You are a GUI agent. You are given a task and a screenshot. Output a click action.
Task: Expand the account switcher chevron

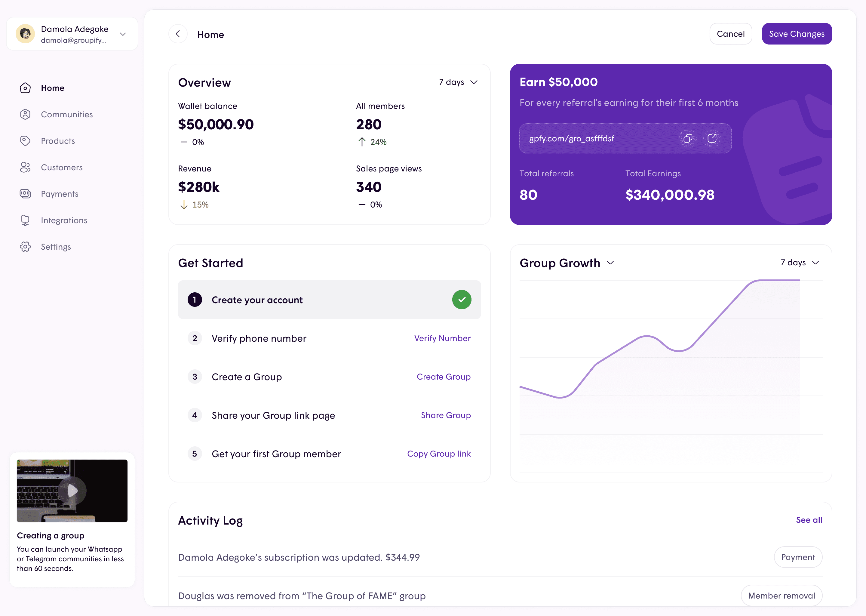click(x=123, y=34)
